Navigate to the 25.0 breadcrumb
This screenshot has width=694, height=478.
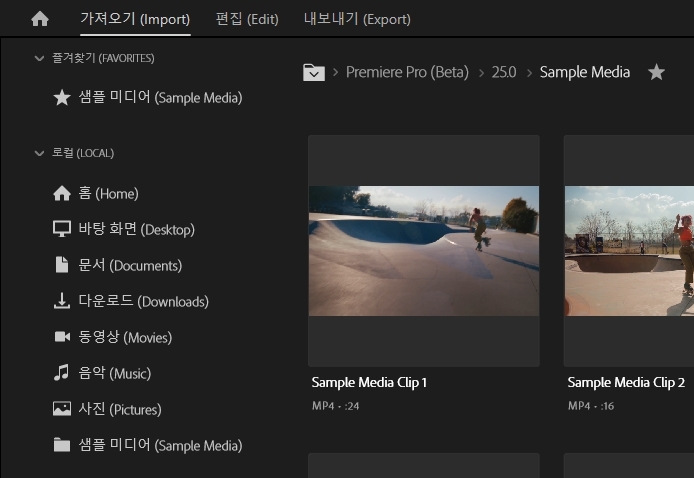(x=504, y=72)
